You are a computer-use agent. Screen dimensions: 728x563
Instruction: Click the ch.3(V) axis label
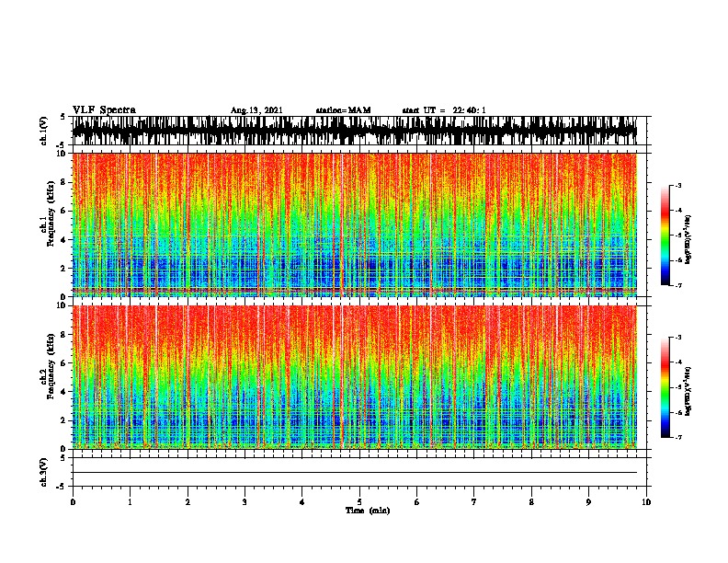pyautogui.click(x=44, y=472)
